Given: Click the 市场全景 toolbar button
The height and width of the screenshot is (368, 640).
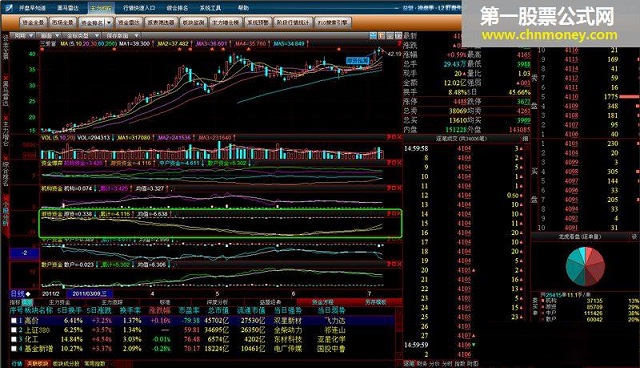Looking at the screenshot, I should [63, 23].
